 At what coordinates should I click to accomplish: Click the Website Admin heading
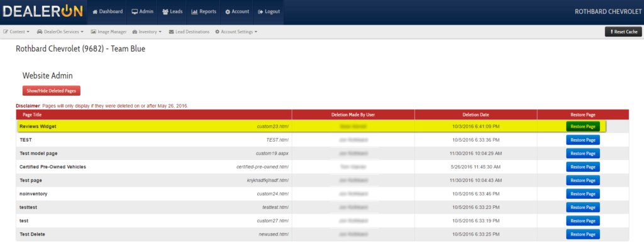pos(48,76)
